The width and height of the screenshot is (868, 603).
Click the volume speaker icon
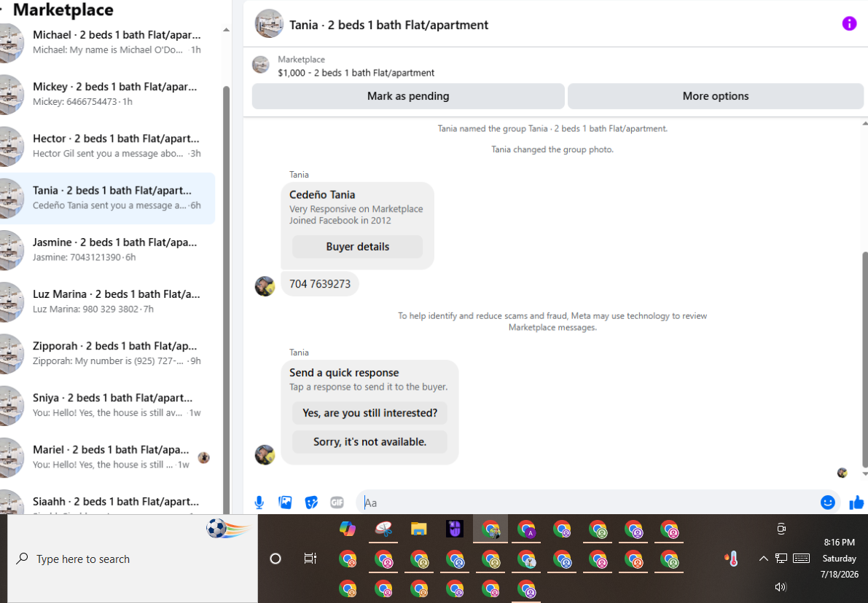[x=781, y=587]
